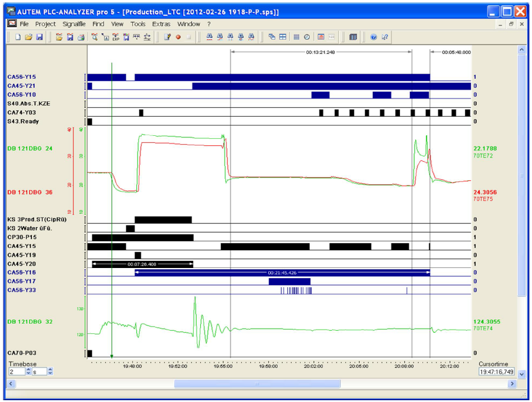Select the S43.Ready signal label
The width and height of the screenshot is (532, 402).
(23, 121)
